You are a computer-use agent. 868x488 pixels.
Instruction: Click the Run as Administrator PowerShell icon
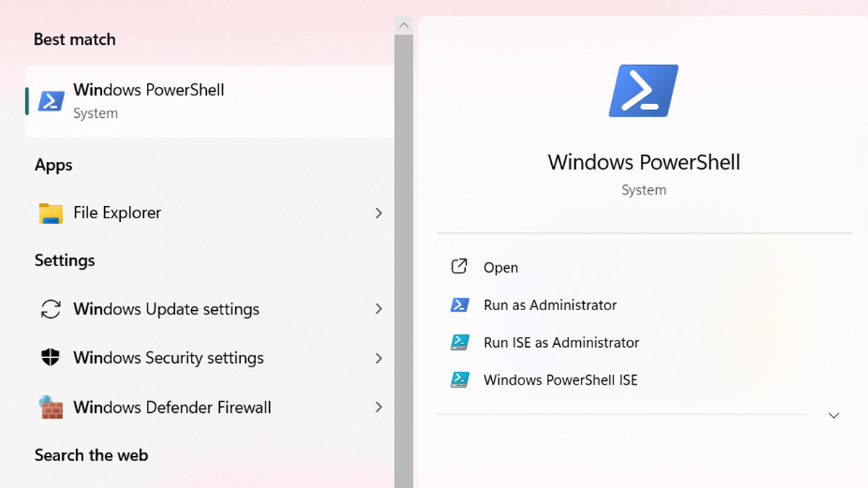pos(460,305)
